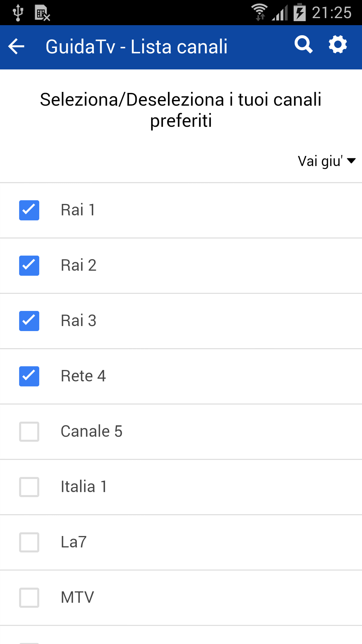Tick the MTV channel checkbox

[x=29, y=598]
